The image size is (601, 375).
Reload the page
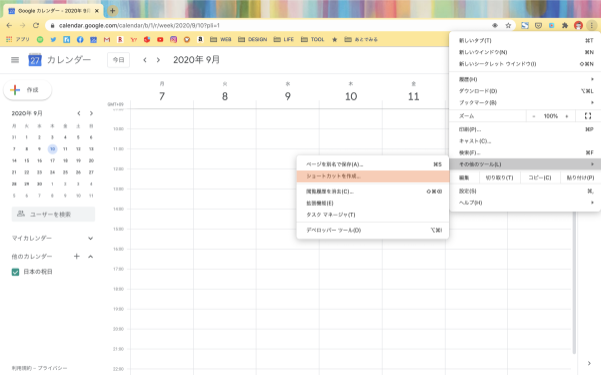coord(36,26)
